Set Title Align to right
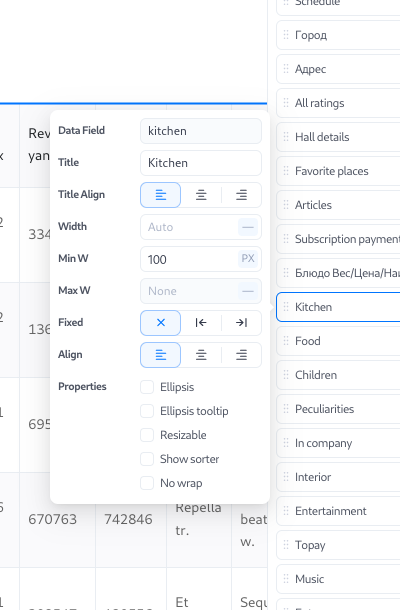 [x=241, y=195]
